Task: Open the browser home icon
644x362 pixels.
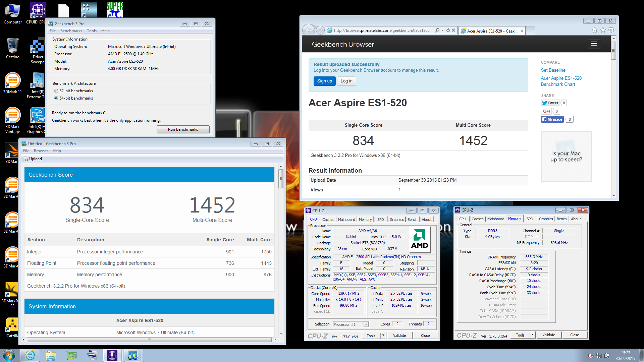Action: [594, 30]
